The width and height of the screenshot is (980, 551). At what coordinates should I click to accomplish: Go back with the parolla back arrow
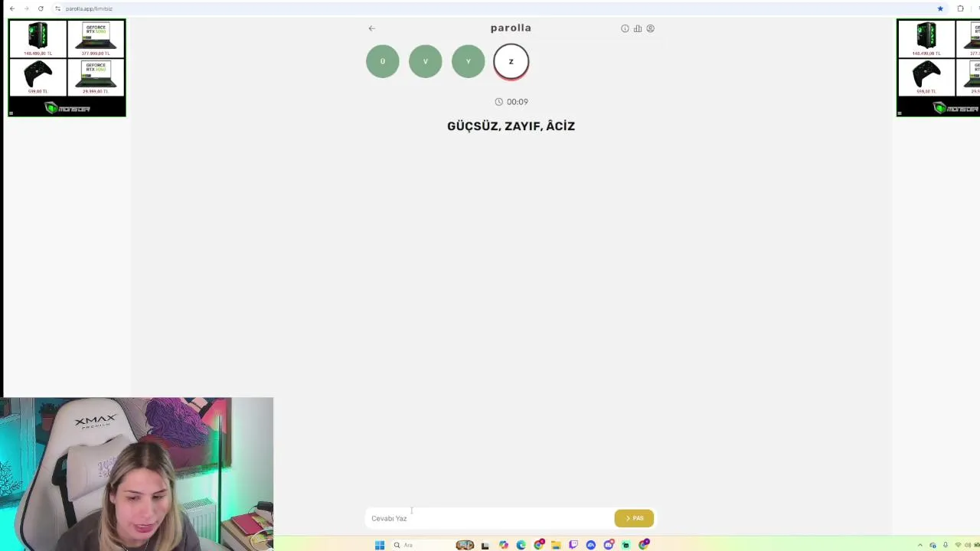tap(371, 28)
